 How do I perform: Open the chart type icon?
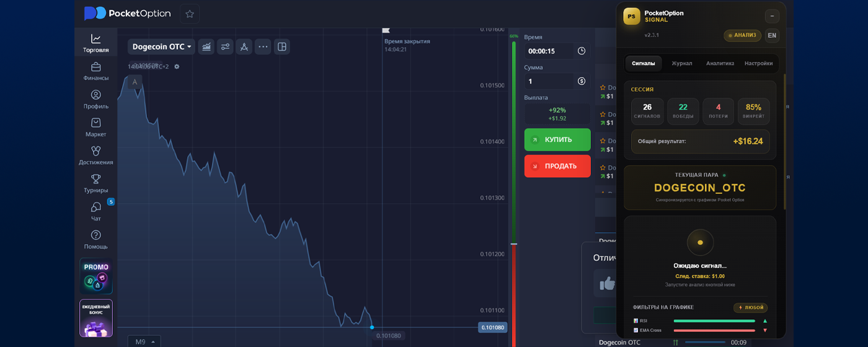(206, 46)
